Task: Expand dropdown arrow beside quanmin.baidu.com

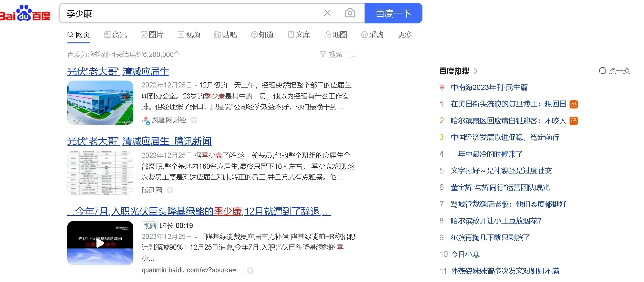Action: (250, 270)
